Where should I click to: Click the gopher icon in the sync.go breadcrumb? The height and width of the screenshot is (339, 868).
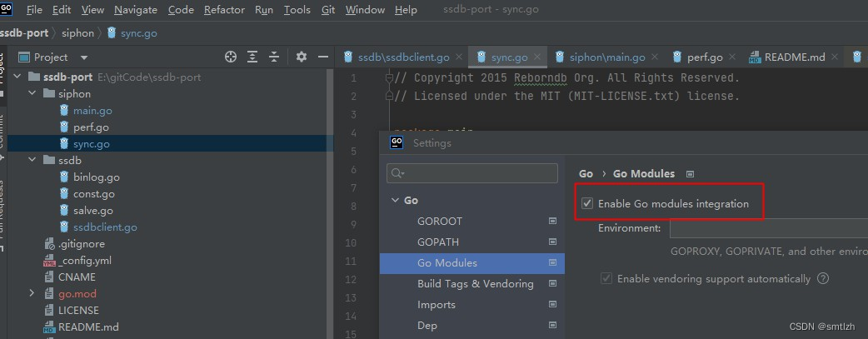112,32
